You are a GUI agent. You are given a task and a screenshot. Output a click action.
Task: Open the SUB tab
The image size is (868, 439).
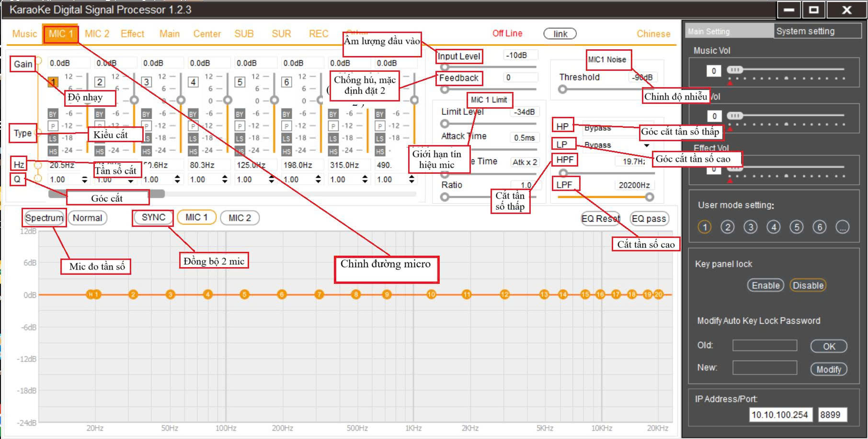click(x=244, y=34)
